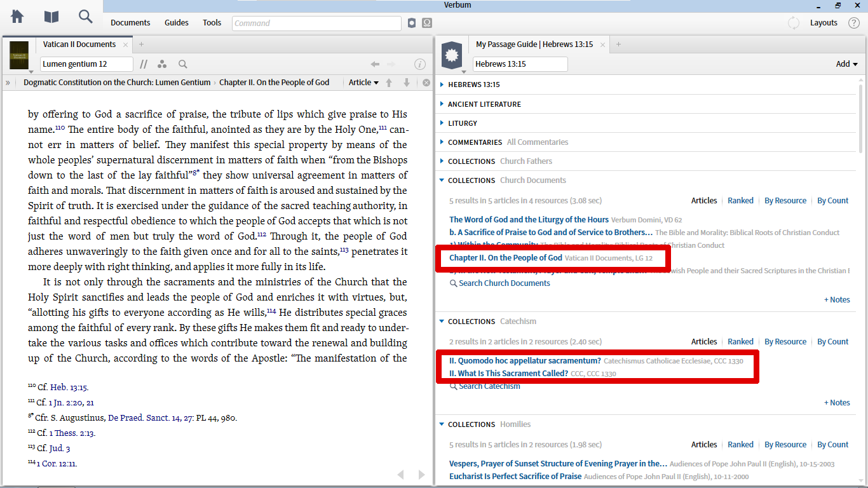Sort Church Documents results by Ranked
The width and height of the screenshot is (868, 488).
coord(740,200)
